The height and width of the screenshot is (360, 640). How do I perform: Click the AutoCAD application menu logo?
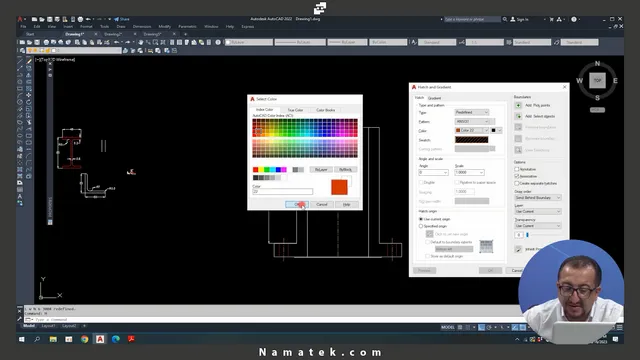click(20, 19)
